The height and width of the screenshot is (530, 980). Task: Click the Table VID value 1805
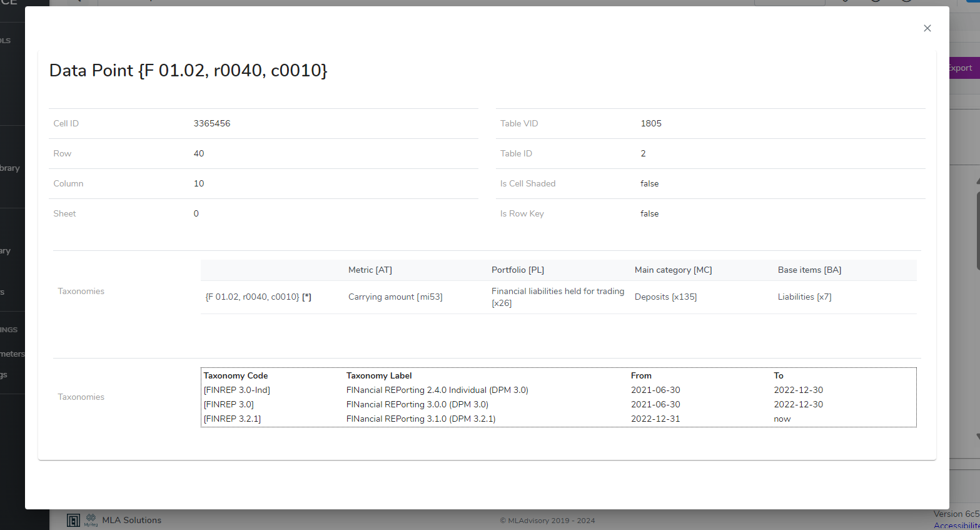[650, 123]
